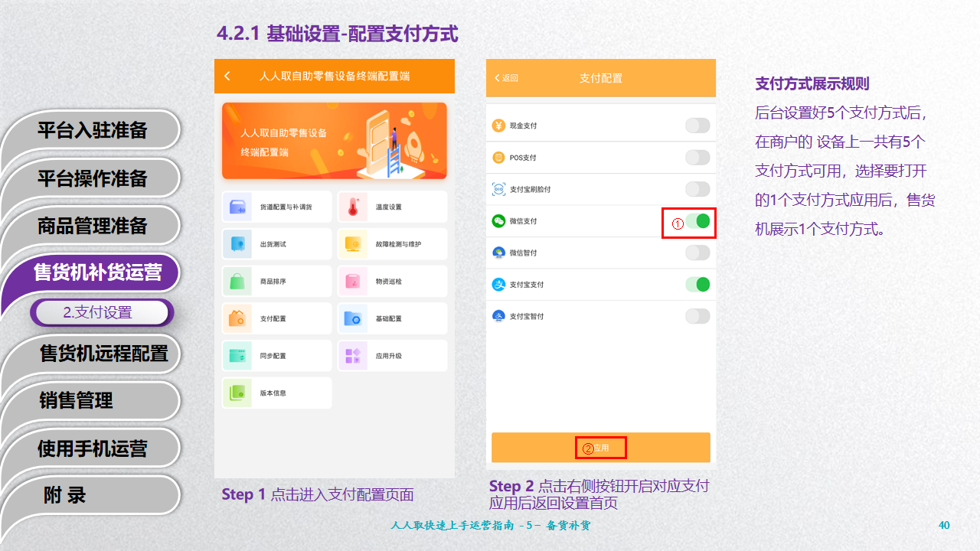Image resolution: width=980 pixels, height=551 pixels.
Task: Click 人人取自助零售设备 banner image
Action: click(x=335, y=141)
